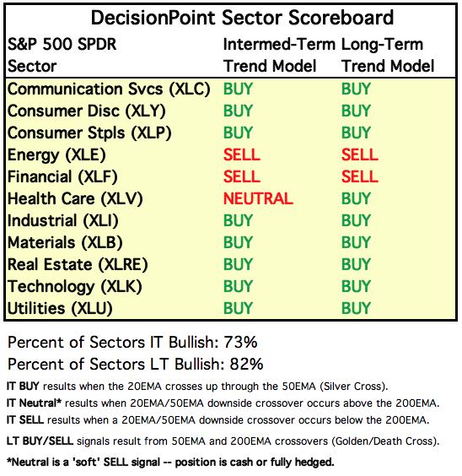The height and width of the screenshot is (476, 462).
Task: Click the S&P 500 SPDR Sector header
Action: [62, 55]
